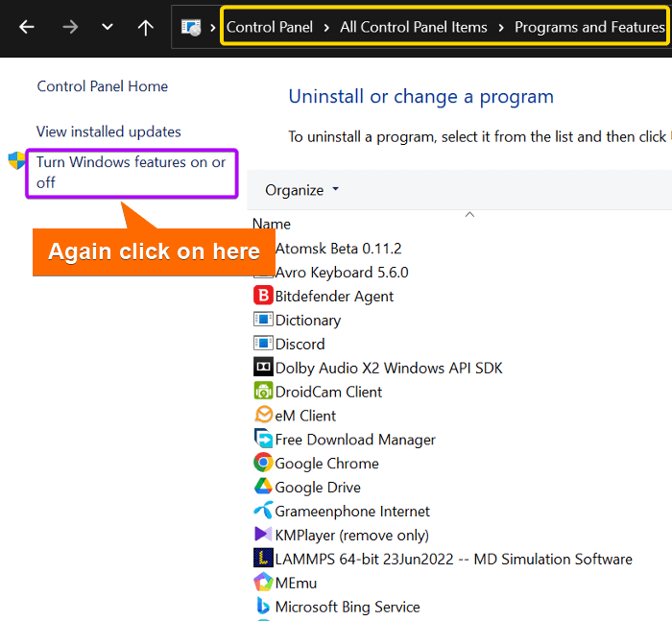Select the eM Client entry

pos(305,417)
